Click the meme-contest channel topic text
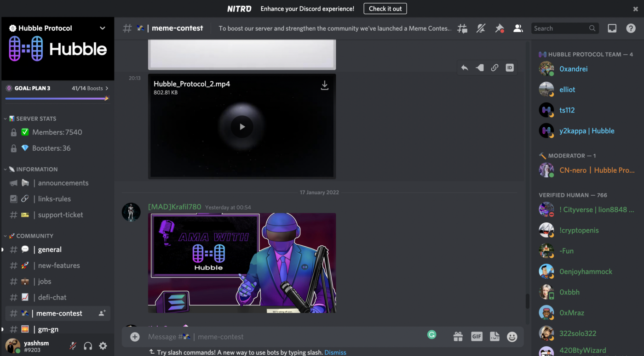 tap(335, 28)
